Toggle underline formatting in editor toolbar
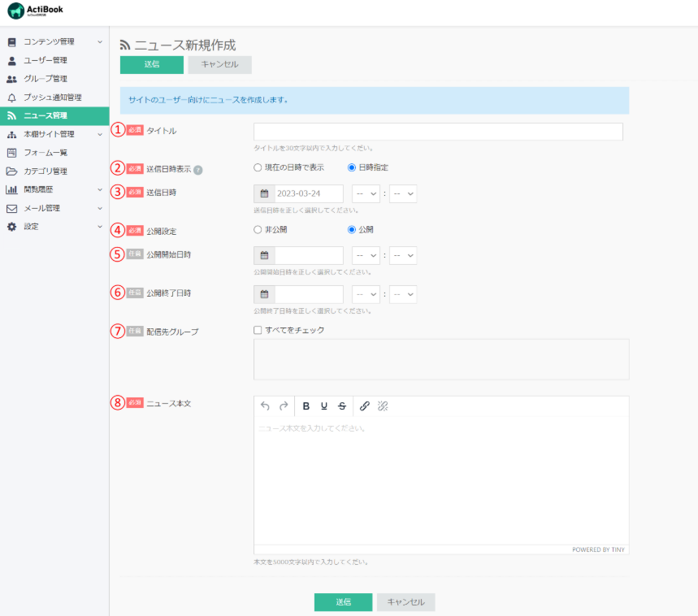Image resolution: width=698 pixels, height=616 pixels. pyautogui.click(x=324, y=406)
